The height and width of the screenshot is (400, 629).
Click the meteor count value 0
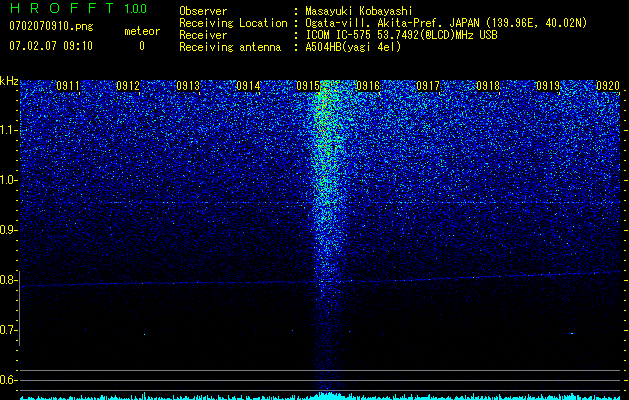pyautogui.click(x=142, y=46)
